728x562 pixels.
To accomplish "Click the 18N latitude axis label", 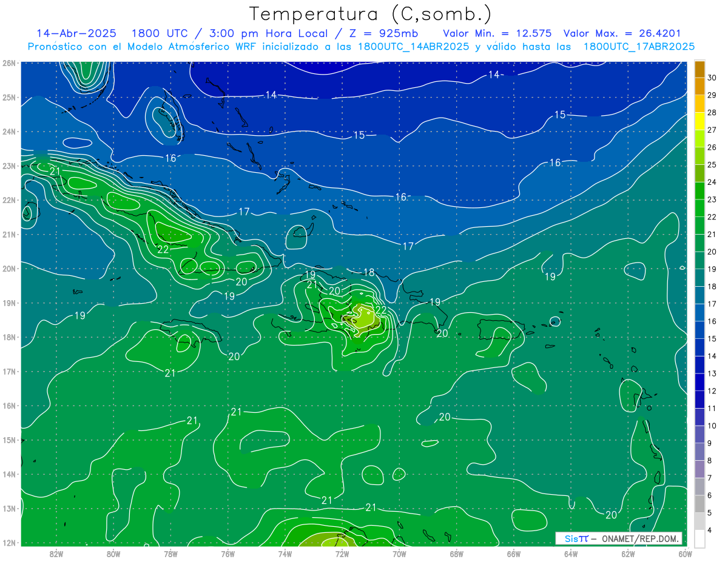I will pyautogui.click(x=9, y=336).
